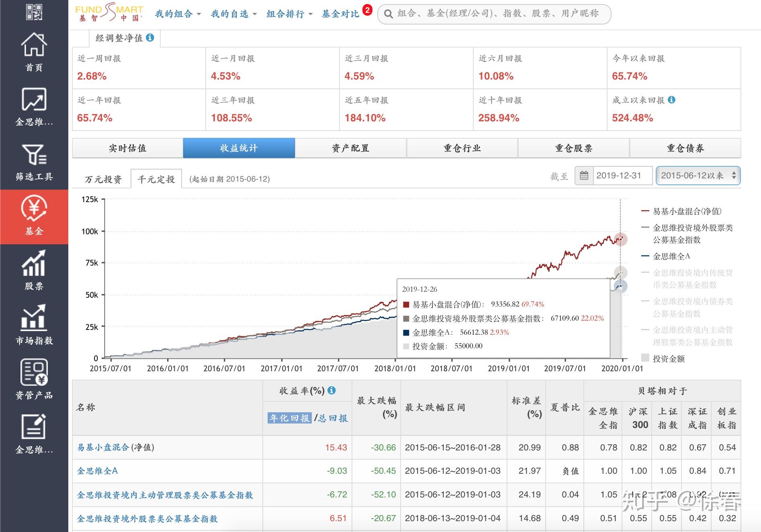Open the 资管产品 icon
Viewport: 761px width, 532px height.
(34, 372)
